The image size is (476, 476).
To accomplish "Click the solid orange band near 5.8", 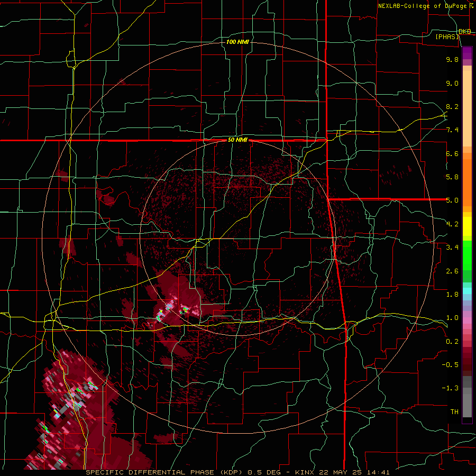I will 467,183.
